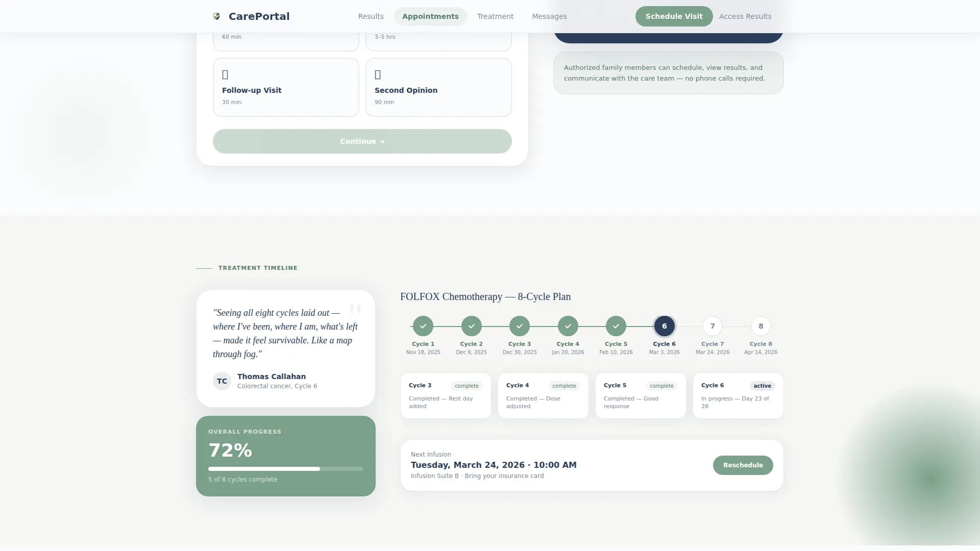This screenshot has height=551, width=980.
Task: Click the Reschedule button
Action: tap(743, 465)
